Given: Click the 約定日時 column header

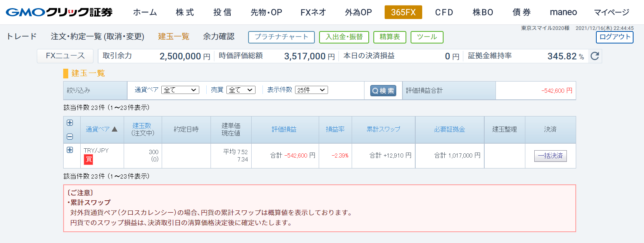Looking at the screenshot, I should [186, 129].
